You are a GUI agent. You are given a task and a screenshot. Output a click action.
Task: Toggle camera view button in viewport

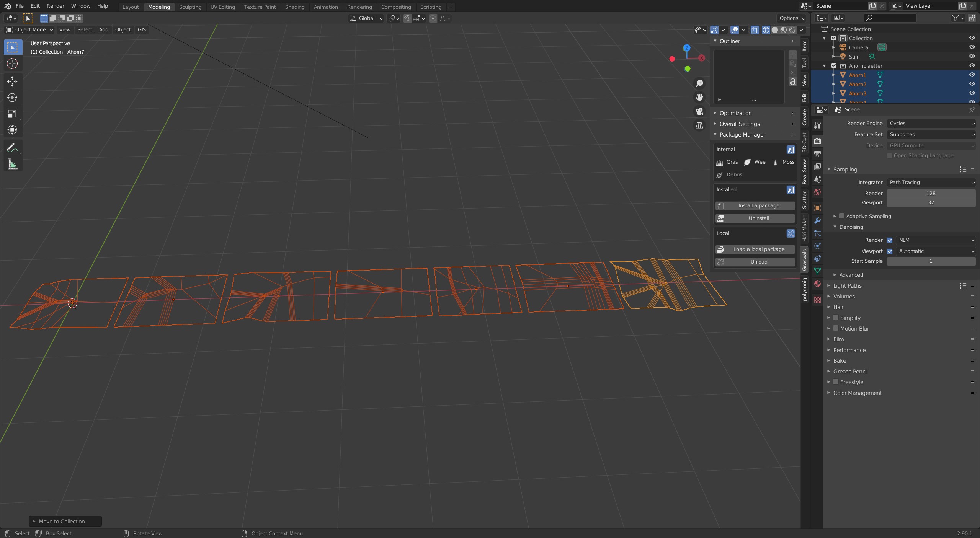click(699, 111)
